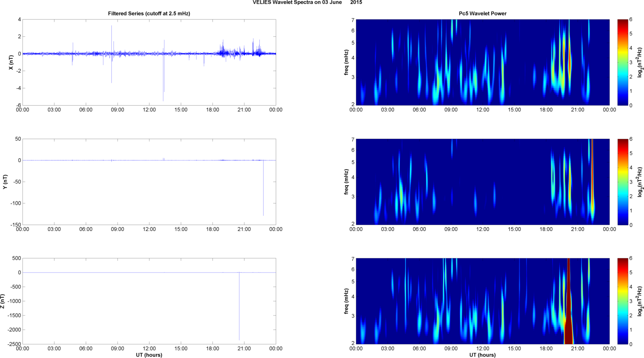Click the top Pc5 wavelet power spectrogram
The image size is (644, 358).
click(x=483, y=62)
